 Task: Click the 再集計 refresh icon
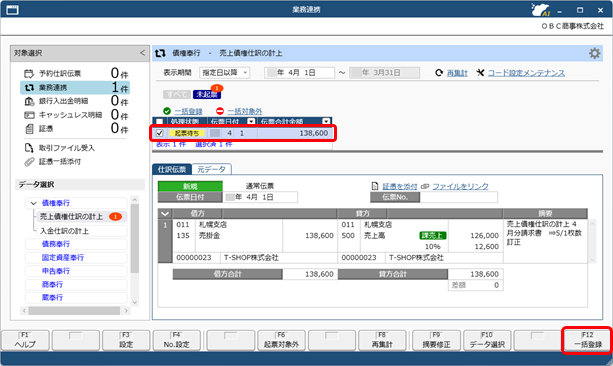[439, 73]
